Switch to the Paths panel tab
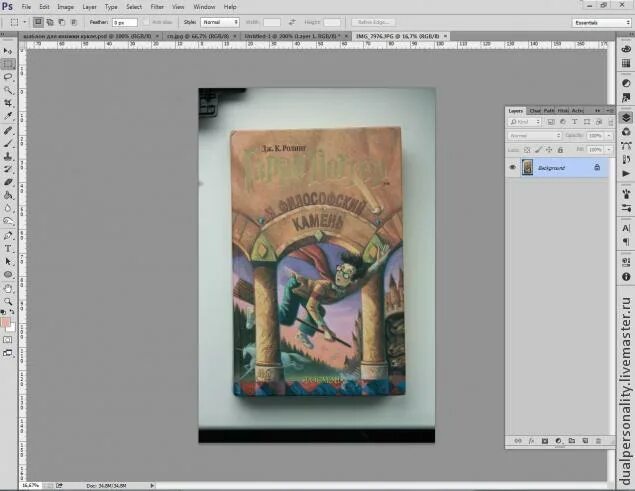Image resolution: width=635 pixels, height=491 pixels. tap(549, 111)
